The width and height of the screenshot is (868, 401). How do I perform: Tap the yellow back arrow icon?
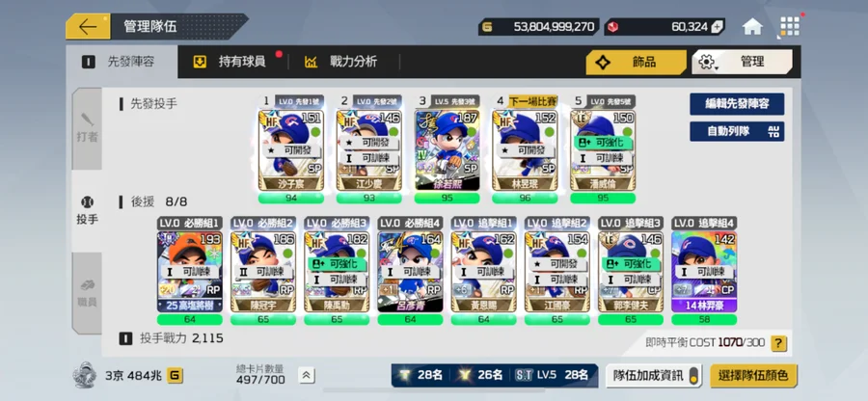[x=88, y=27]
